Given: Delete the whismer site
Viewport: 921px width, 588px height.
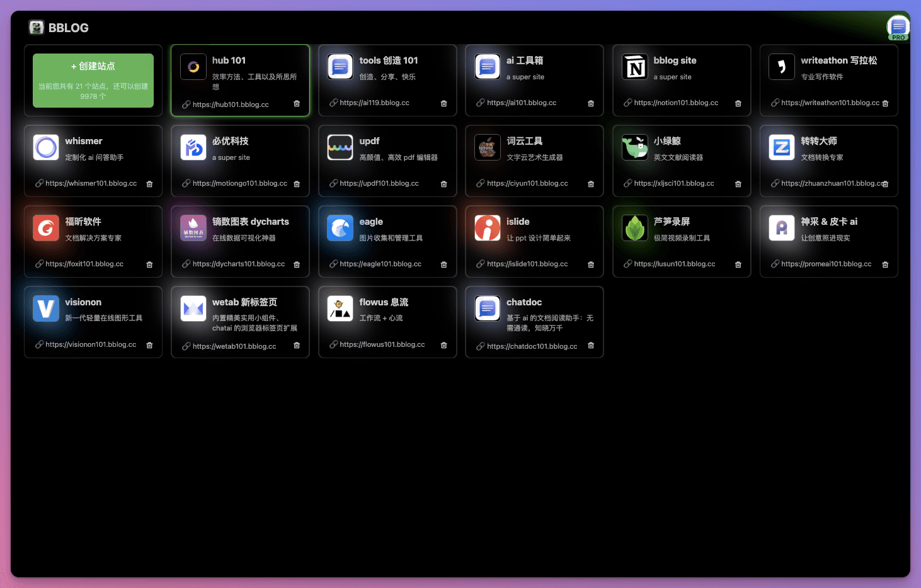Looking at the screenshot, I should pos(149,184).
